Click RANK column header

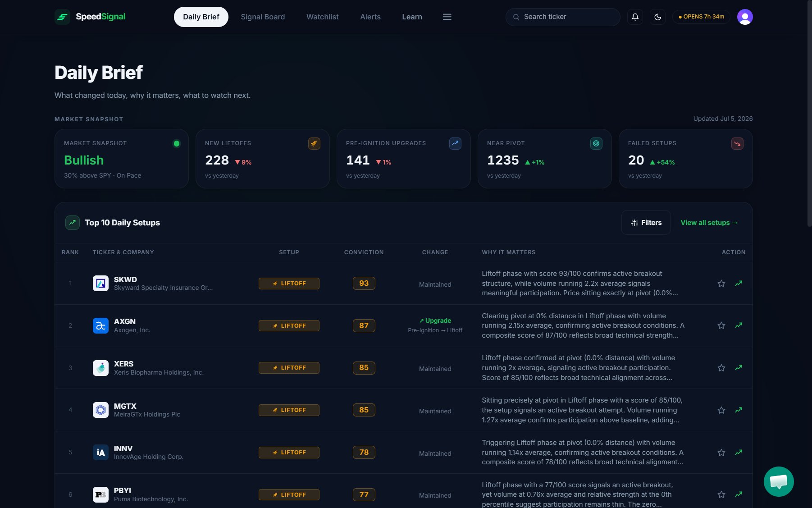click(70, 252)
